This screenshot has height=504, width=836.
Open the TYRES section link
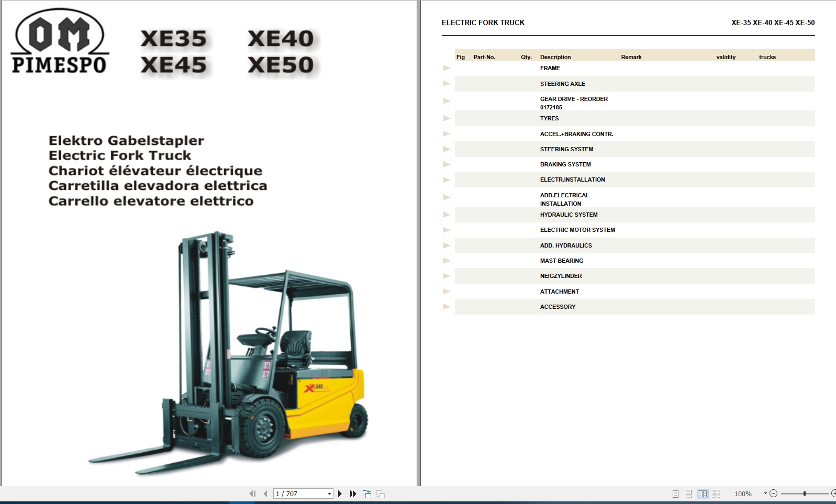(x=549, y=118)
